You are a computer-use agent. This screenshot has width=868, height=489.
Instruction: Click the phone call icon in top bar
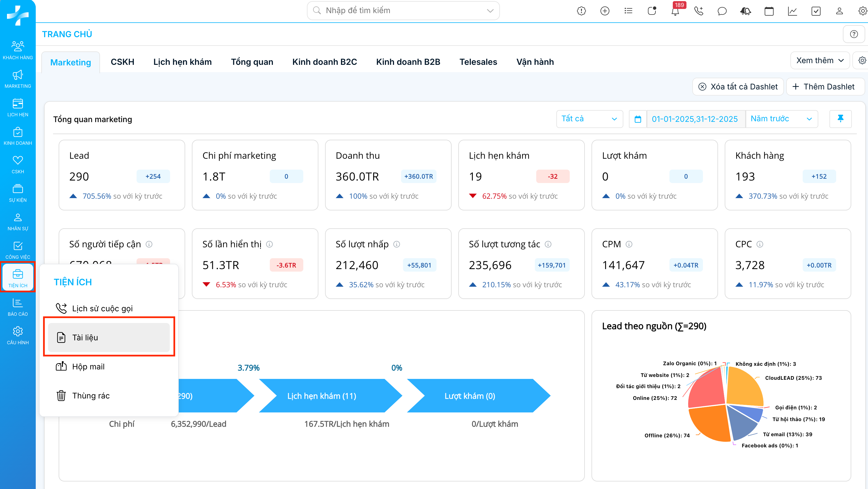click(x=698, y=11)
